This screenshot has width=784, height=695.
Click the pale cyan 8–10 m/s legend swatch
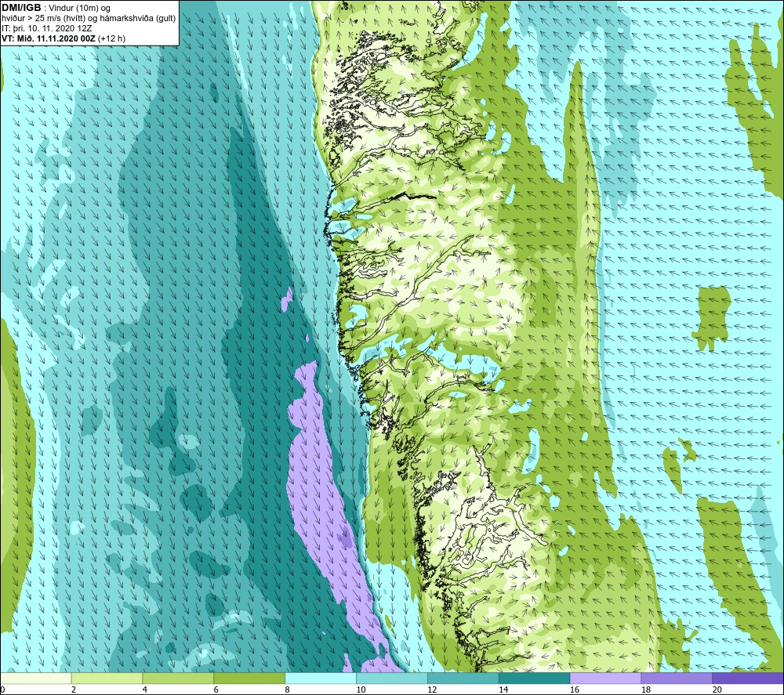[321, 678]
